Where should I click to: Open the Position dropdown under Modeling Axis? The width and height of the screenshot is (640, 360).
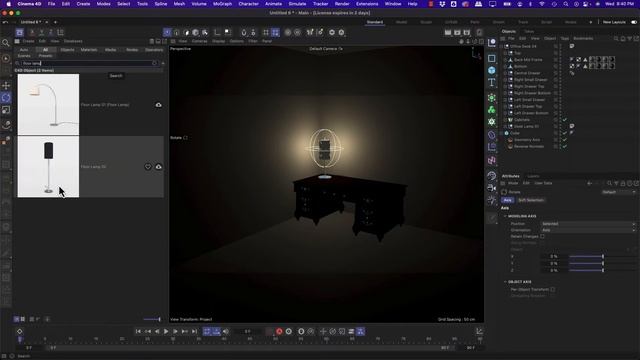(588, 224)
